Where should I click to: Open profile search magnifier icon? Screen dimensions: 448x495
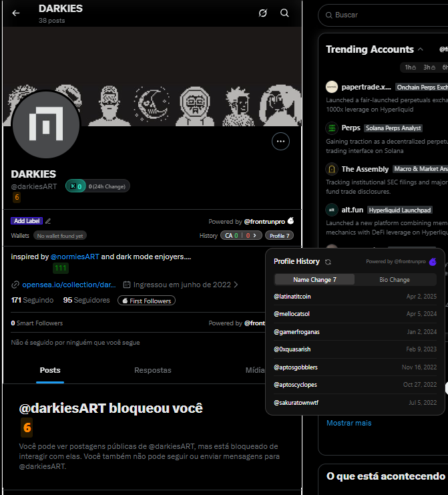point(284,13)
